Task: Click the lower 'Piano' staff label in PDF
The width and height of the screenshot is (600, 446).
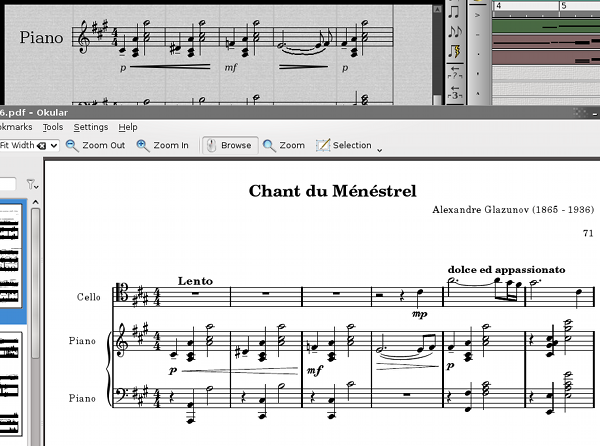Action: 82,398
